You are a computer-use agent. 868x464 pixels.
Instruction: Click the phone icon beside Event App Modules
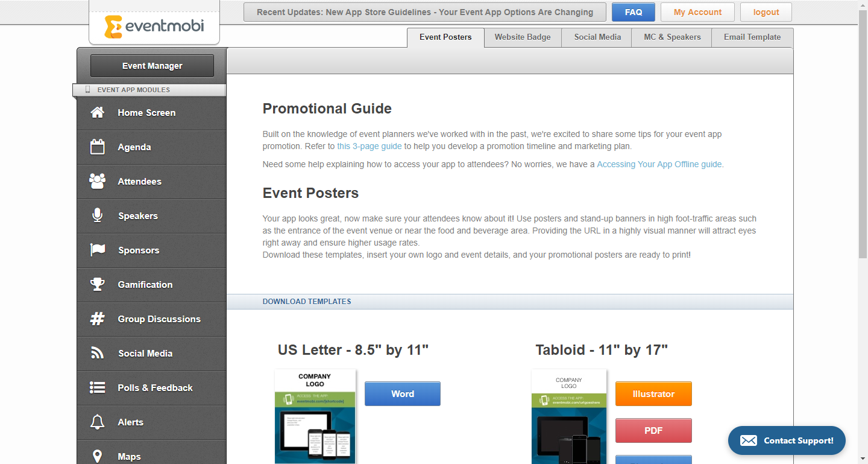coord(88,90)
